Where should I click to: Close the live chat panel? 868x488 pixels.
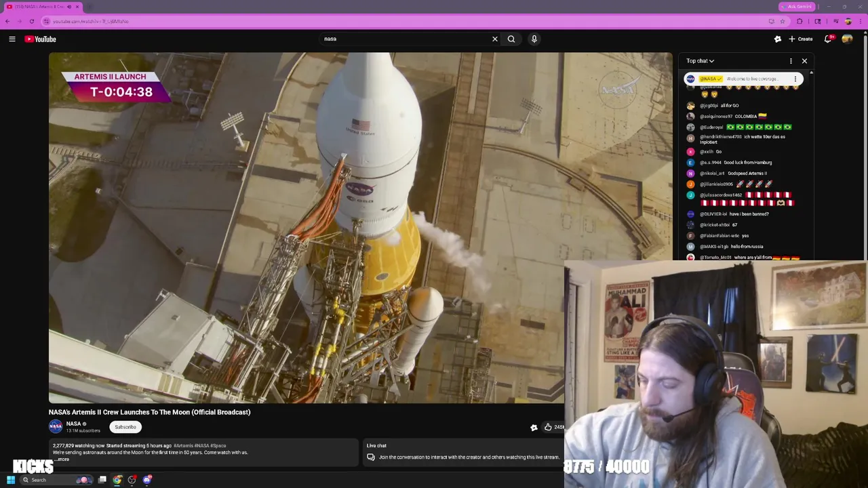(804, 61)
